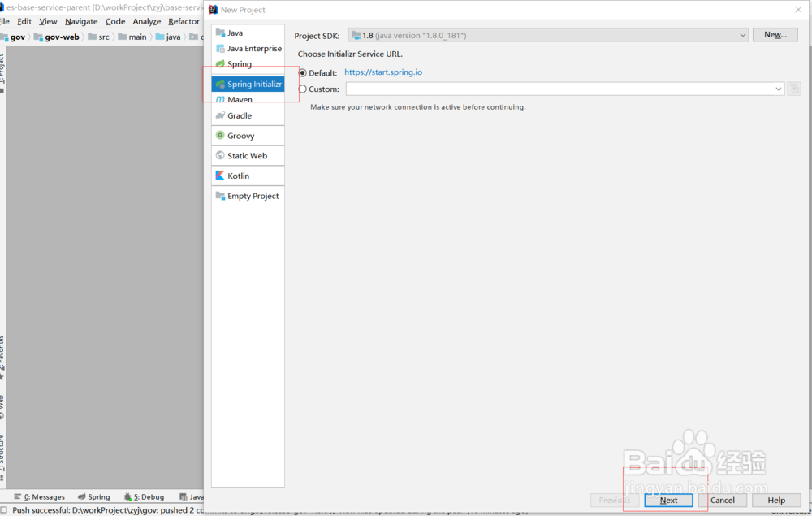Screen dimensions: 812x516
Task: Click the java breadcrumb folder
Action: click(168, 37)
